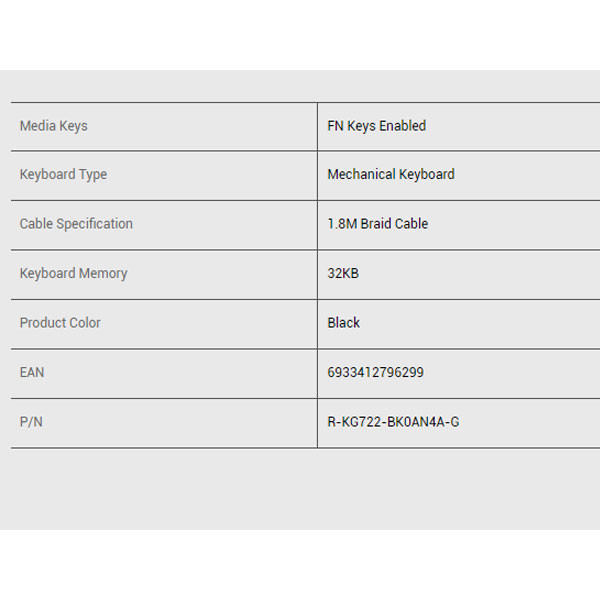Select the EAN number 6933412796299
This screenshot has width=600, height=600.
(375, 372)
